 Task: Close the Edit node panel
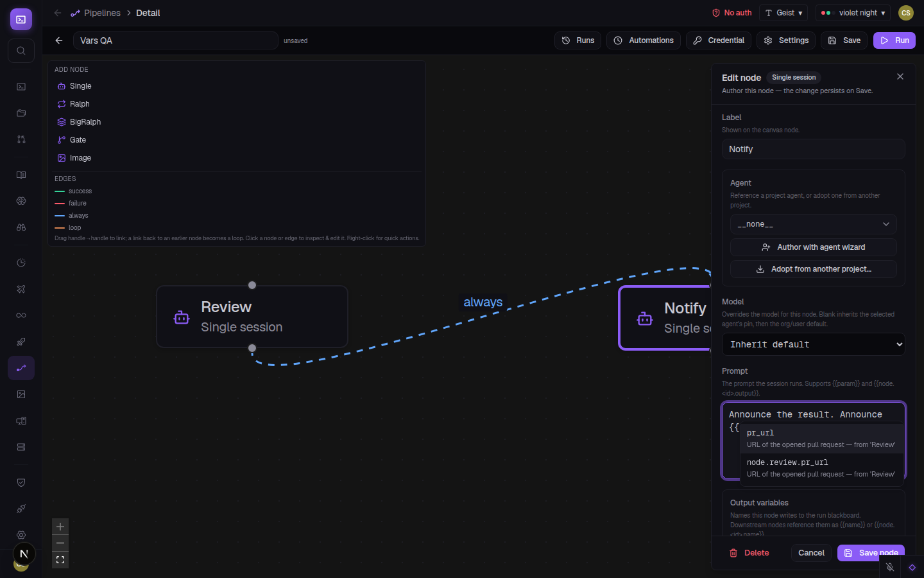[900, 76]
